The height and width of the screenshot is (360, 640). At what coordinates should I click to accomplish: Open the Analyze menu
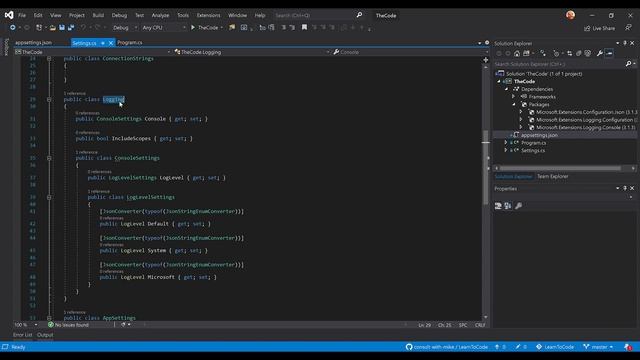click(x=160, y=15)
